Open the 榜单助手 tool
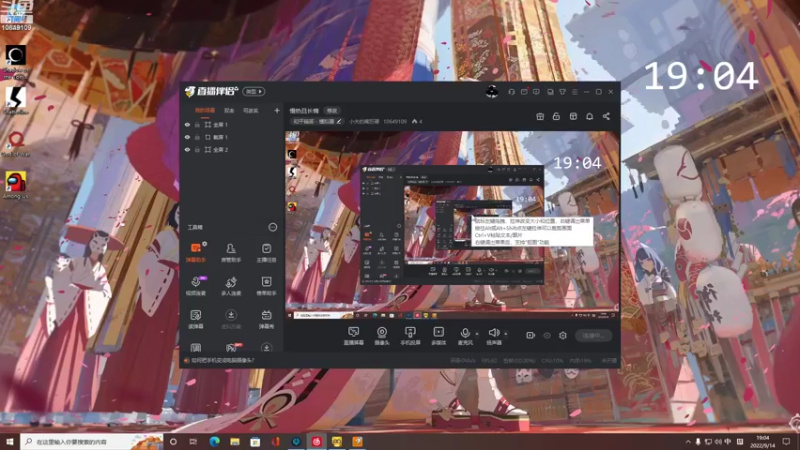The image size is (800, 450). [266, 286]
